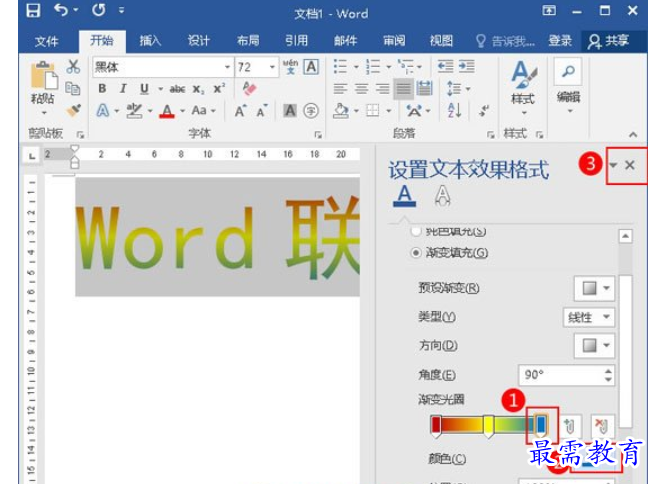The width and height of the screenshot is (651, 484).
Task: Activate the Format Painter brush
Action: click(x=73, y=110)
